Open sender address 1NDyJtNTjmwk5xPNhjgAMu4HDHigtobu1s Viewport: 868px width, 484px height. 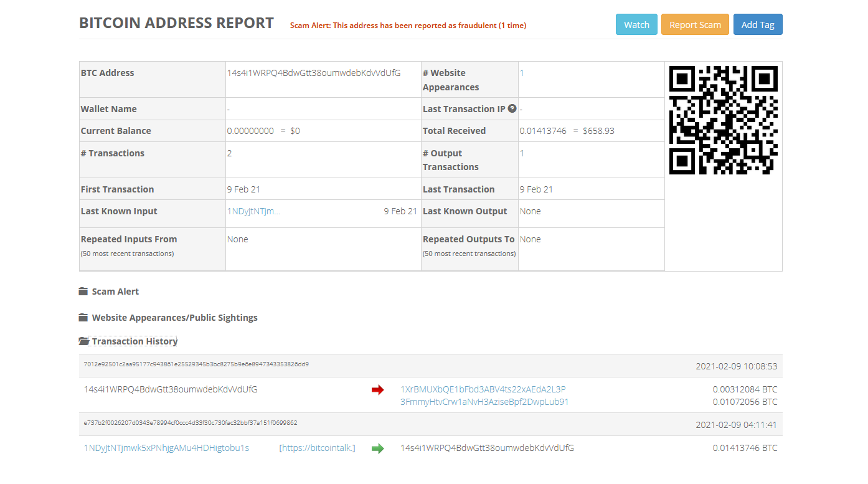(x=166, y=448)
